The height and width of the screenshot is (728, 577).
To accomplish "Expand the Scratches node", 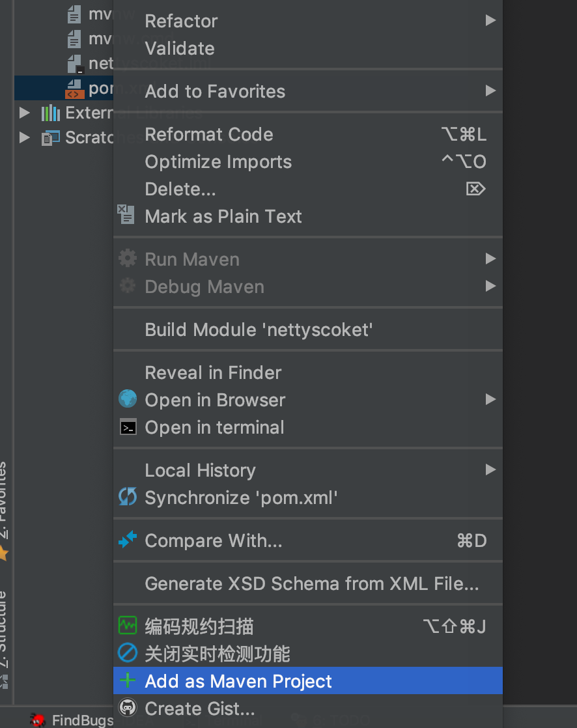I will pyautogui.click(x=24, y=137).
